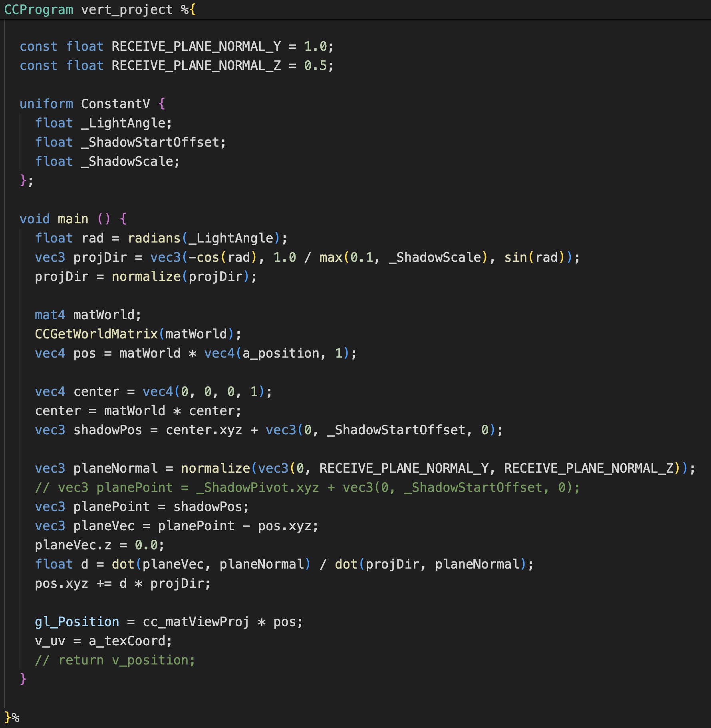Click '0.0' in the planeVec.z line
The width and height of the screenshot is (711, 728).
point(146,545)
